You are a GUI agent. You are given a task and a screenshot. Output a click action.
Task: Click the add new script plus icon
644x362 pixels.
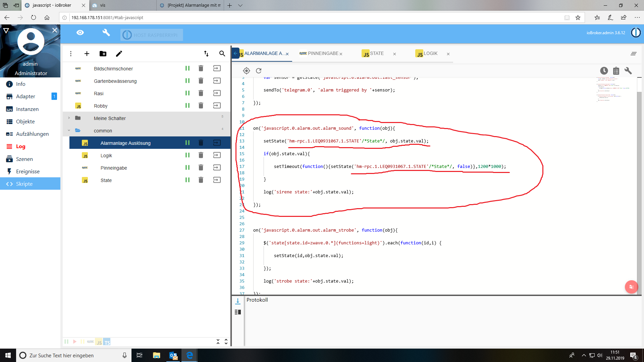87,54
